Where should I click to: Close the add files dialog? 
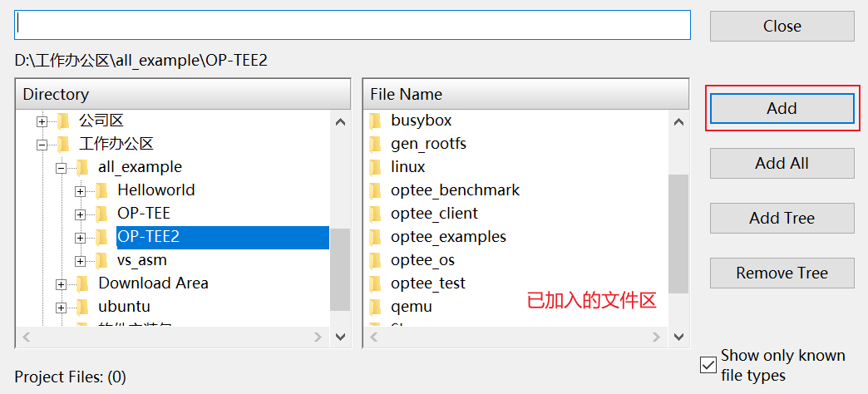click(782, 26)
